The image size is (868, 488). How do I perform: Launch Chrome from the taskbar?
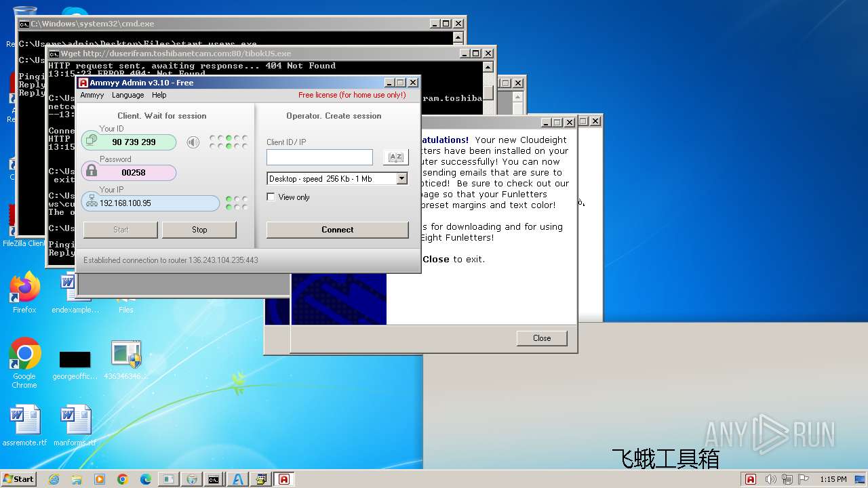[123, 479]
